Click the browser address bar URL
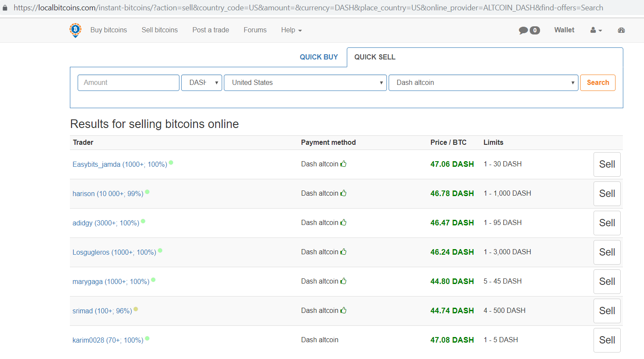Screen dimensions: 644x359 tap(308, 8)
